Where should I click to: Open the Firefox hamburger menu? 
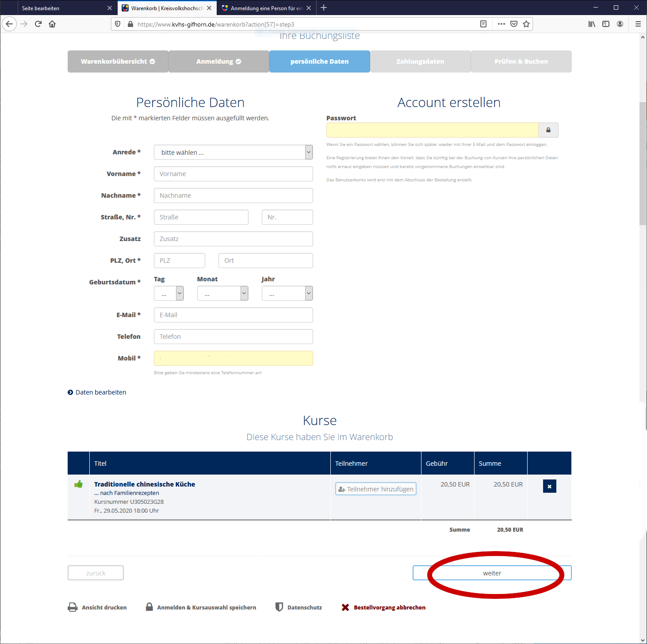638,24
